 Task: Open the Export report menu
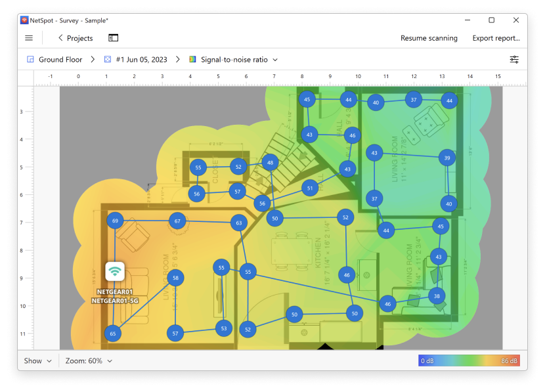(x=496, y=38)
